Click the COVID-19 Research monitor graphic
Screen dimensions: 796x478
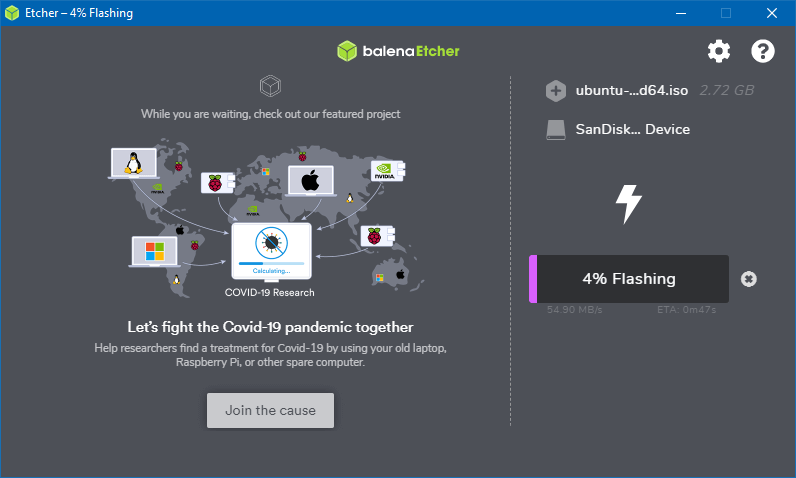pos(272,252)
